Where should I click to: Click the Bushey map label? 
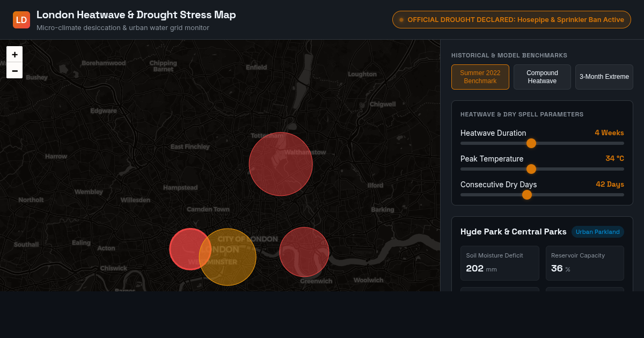point(36,77)
